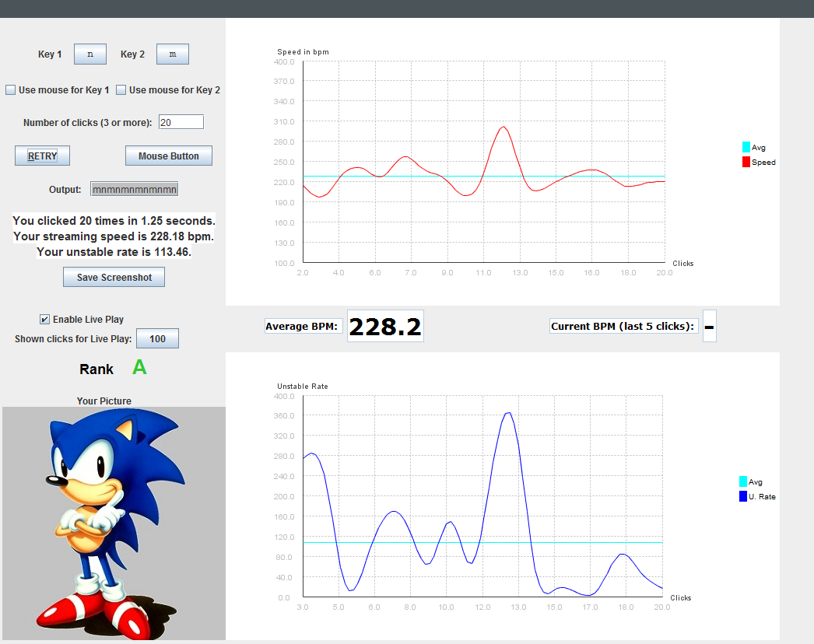Click the 'Unstable Rate' chart title
The height and width of the screenshot is (644, 814).
[x=303, y=386]
